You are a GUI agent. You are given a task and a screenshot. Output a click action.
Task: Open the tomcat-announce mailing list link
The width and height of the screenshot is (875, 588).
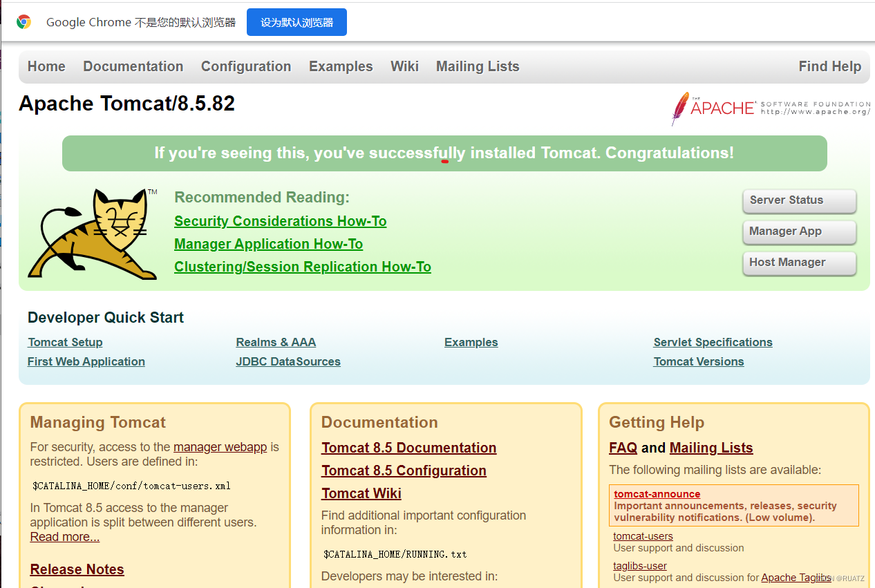[657, 494]
